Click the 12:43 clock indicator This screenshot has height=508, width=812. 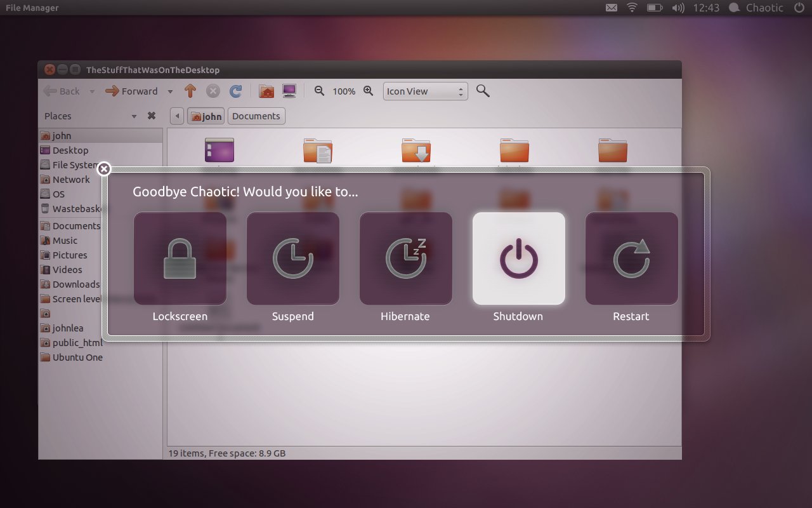(x=706, y=8)
